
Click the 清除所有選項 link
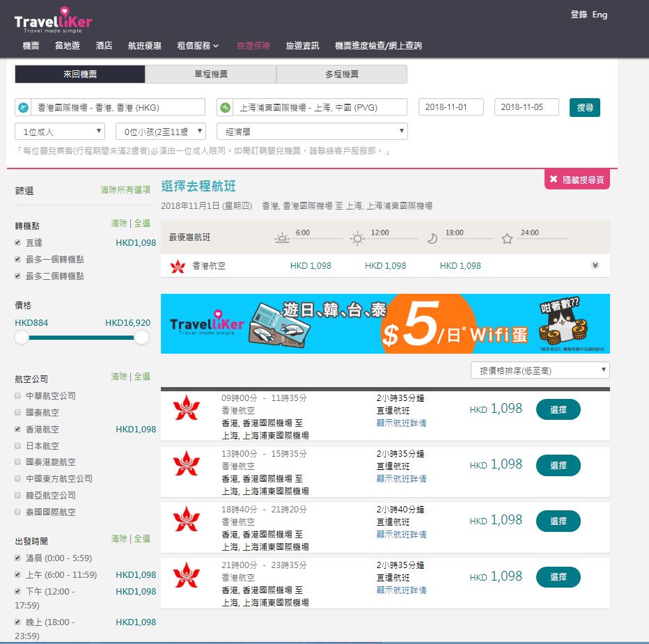pyautogui.click(x=125, y=189)
